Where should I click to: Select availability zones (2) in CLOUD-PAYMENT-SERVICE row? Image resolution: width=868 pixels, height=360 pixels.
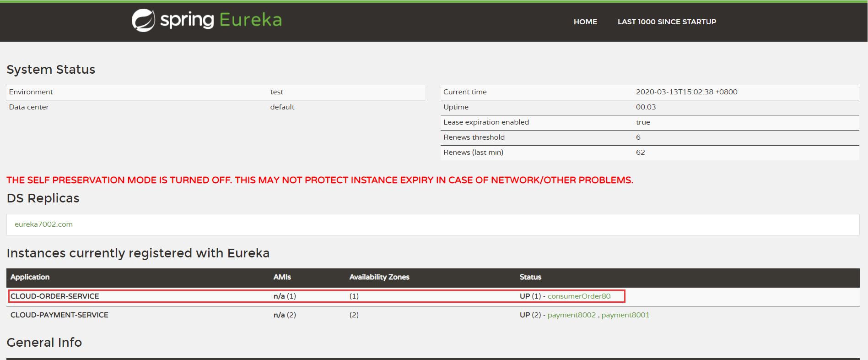[x=354, y=315]
